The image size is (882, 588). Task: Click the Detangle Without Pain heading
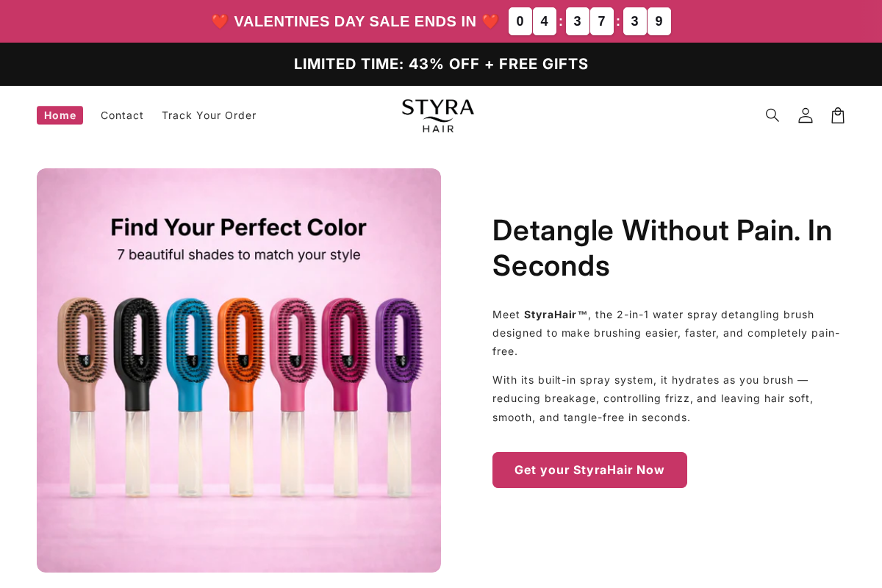coord(661,248)
